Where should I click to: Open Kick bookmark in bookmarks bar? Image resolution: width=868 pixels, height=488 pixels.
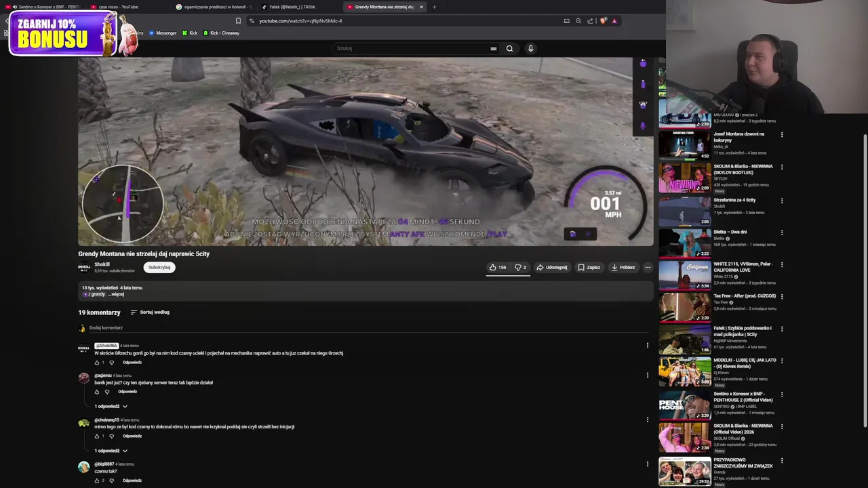click(x=190, y=33)
